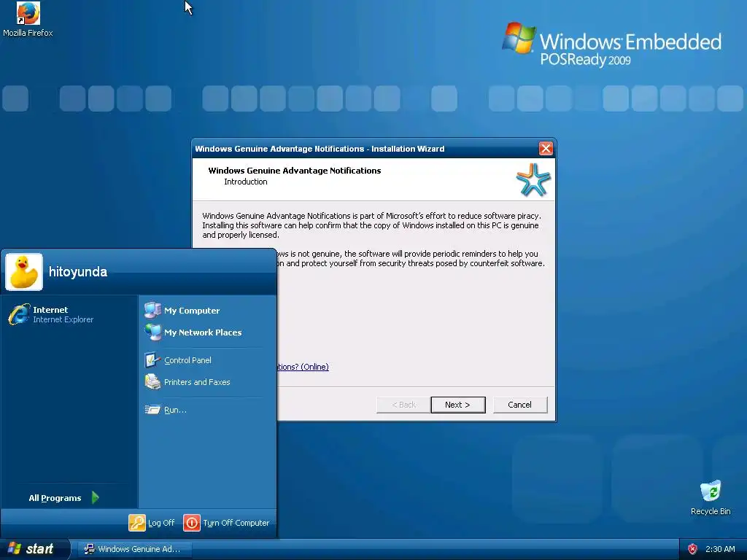The image size is (747, 560).
Task: Click Next in the installation wizard
Action: click(458, 405)
